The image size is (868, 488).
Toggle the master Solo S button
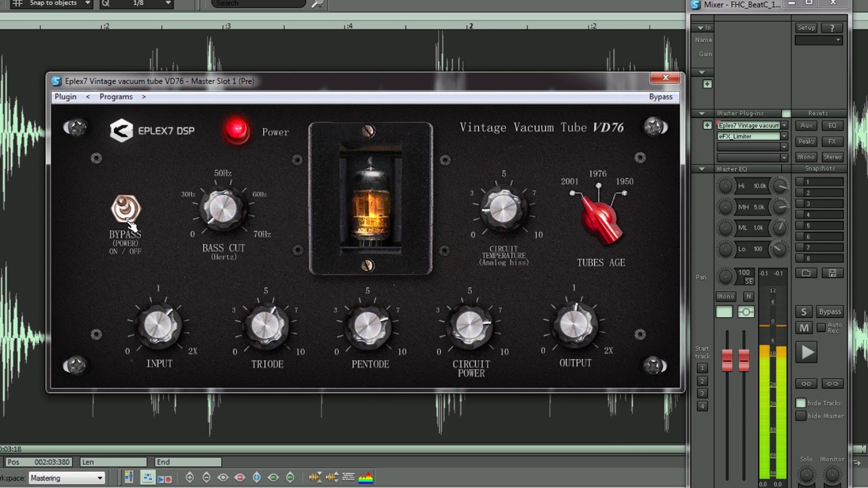(804, 312)
